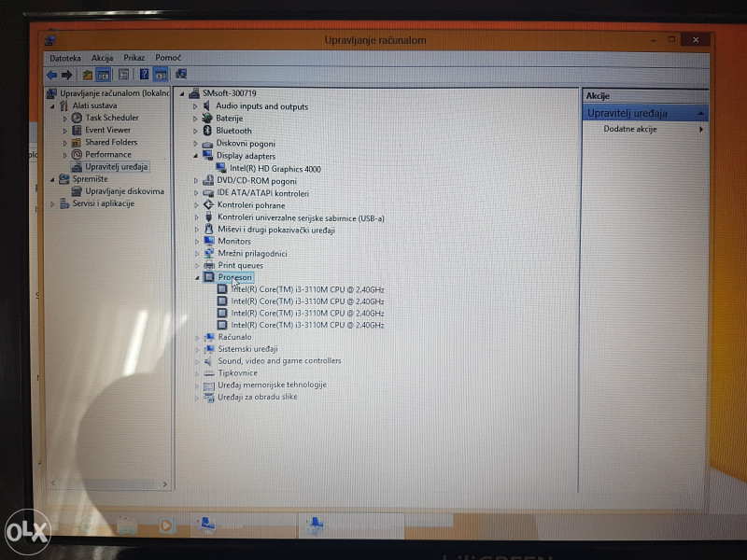
Task: Toggle the console tree pane icon
Action: pos(103,75)
